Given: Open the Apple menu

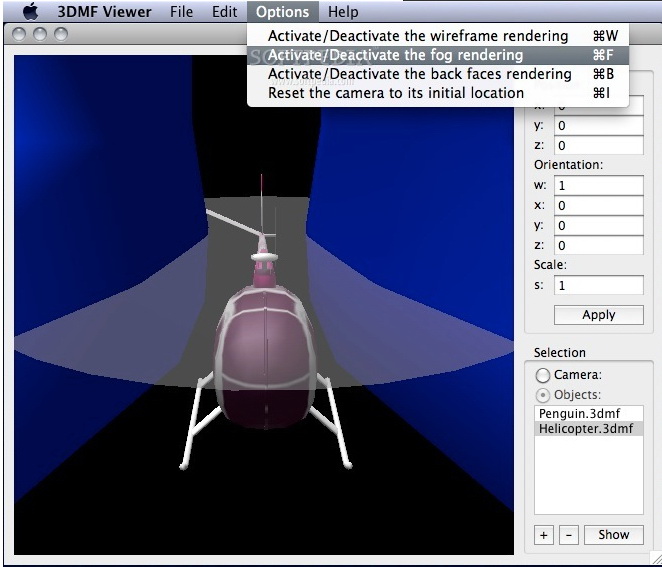Looking at the screenshot, I should pos(30,11).
